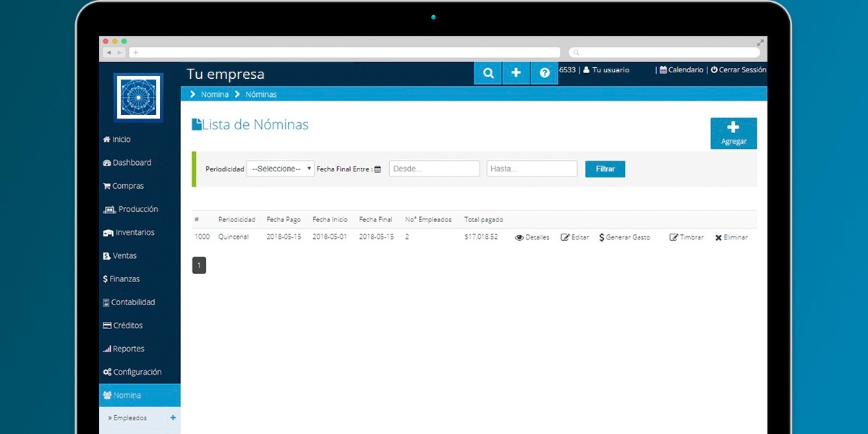868x434 pixels.
Task: Open Reportes in the sidebar
Action: tap(124, 349)
